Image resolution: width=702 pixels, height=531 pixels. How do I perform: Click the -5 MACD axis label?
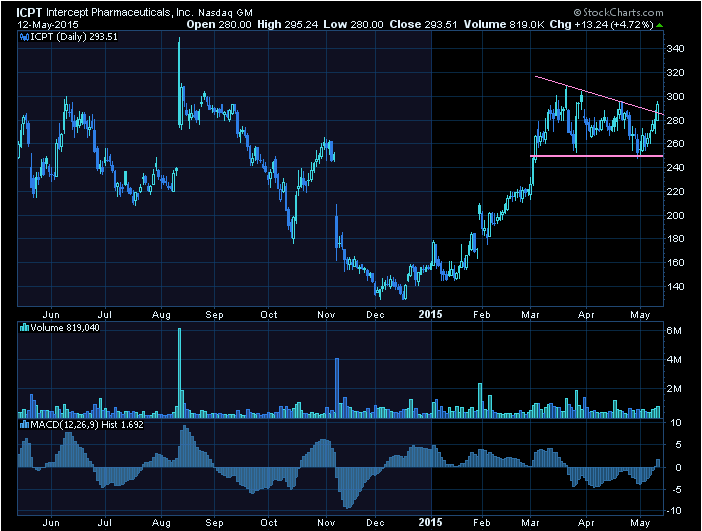tap(676, 490)
